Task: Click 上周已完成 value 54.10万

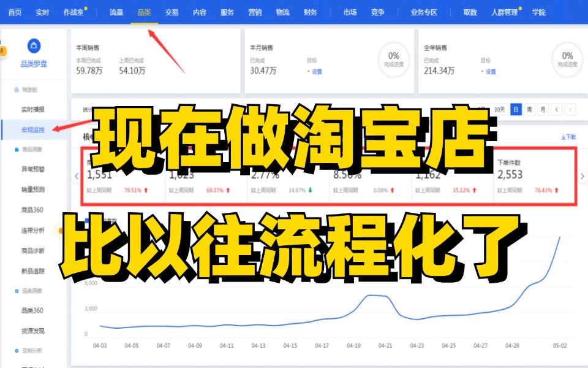Action: coord(132,71)
